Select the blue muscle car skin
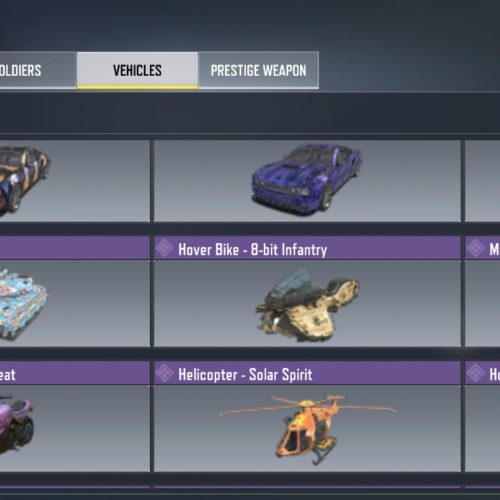500x500 pixels. tap(307, 178)
